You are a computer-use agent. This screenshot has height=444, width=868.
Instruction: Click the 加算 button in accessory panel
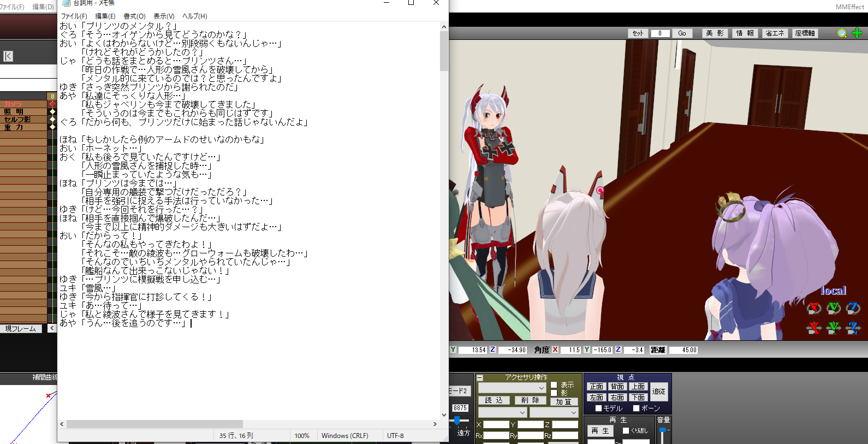(563, 401)
